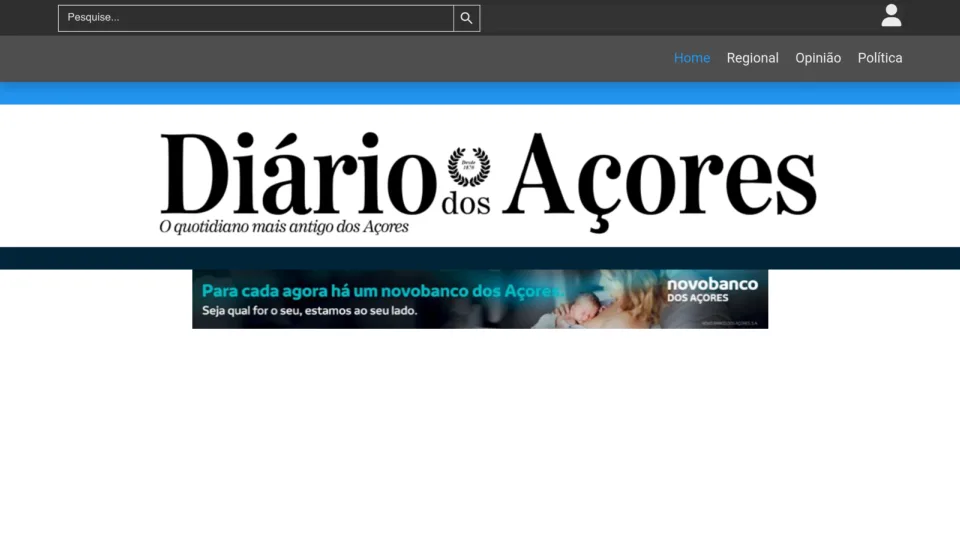Go to the Home menu item

point(692,58)
